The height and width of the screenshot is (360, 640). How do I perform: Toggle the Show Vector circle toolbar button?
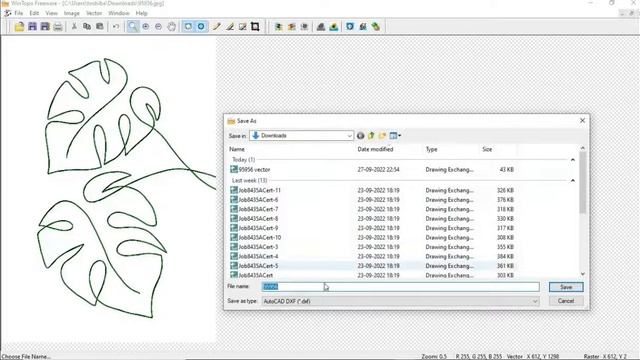pos(201,27)
